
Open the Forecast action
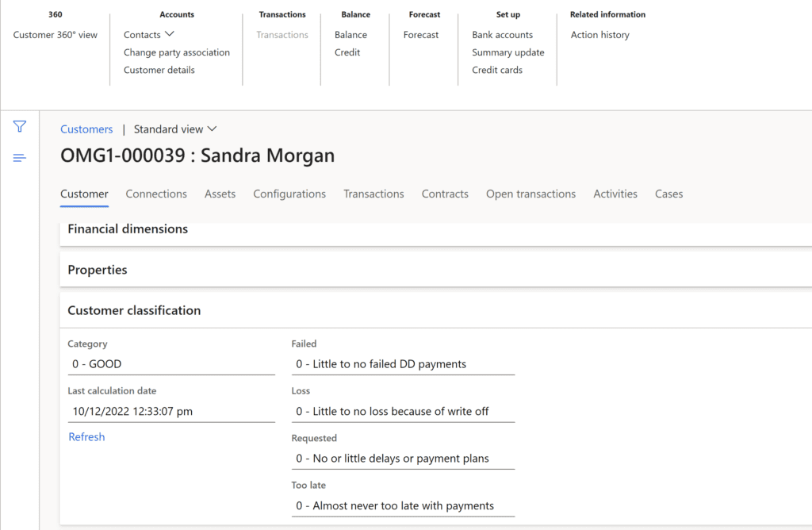(x=420, y=35)
